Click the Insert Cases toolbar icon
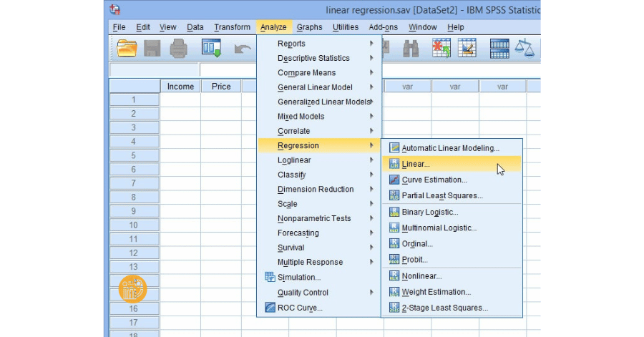644x337 pixels. (x=441, y=48)
